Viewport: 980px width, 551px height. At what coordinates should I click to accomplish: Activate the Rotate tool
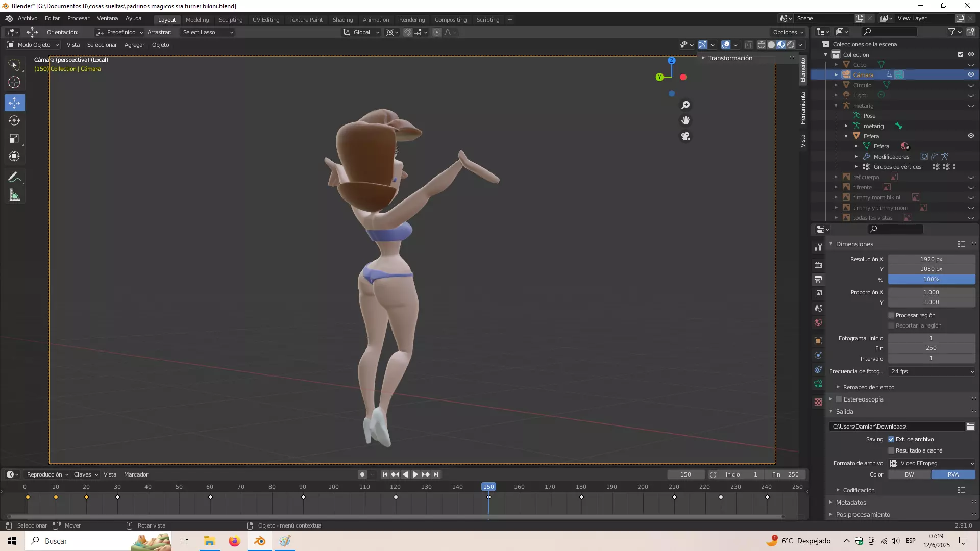click(14, 120)
